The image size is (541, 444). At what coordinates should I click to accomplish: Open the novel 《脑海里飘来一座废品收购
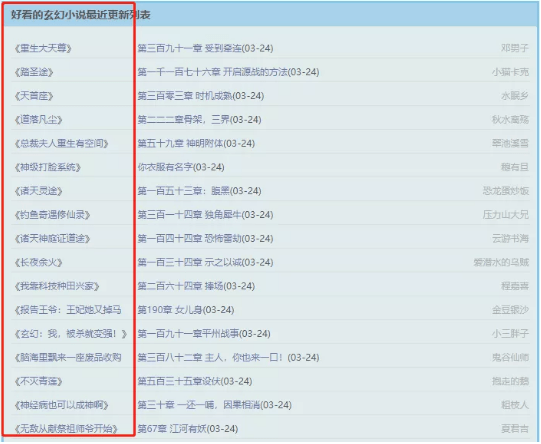(68, 358)
